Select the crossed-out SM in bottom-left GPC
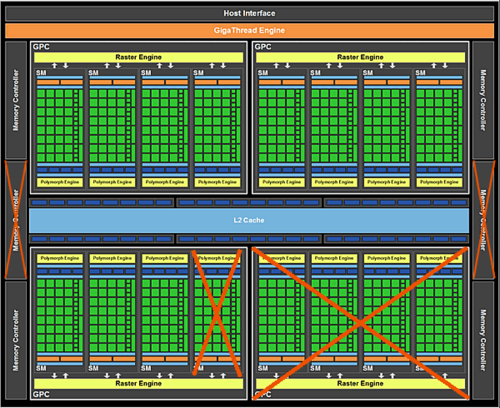This screenshot has height=408, width=500. point(217,312)
